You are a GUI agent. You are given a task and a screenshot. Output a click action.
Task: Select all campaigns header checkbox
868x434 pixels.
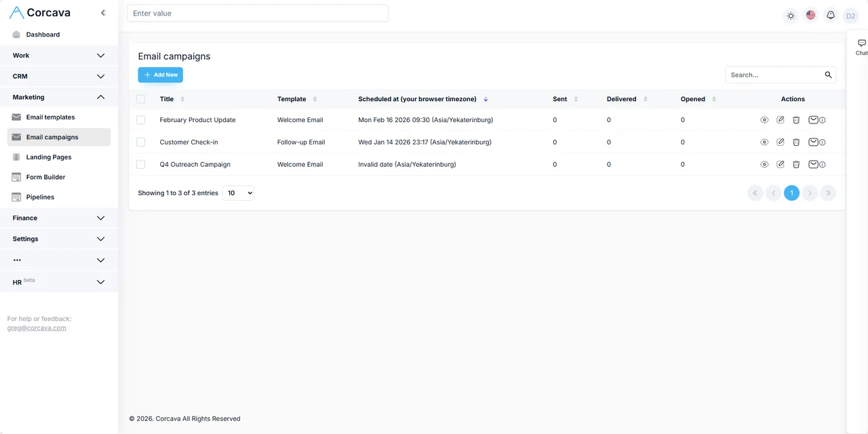(x=141, y=99)
